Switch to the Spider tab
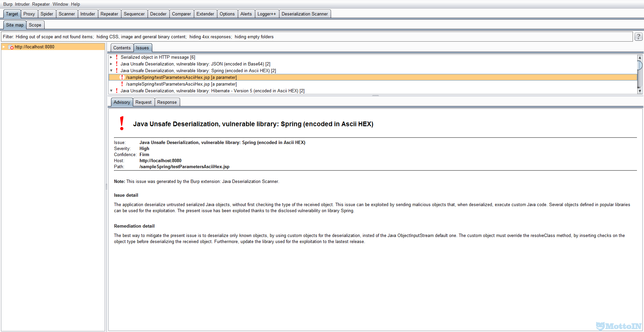 click(x=47, y=14)
